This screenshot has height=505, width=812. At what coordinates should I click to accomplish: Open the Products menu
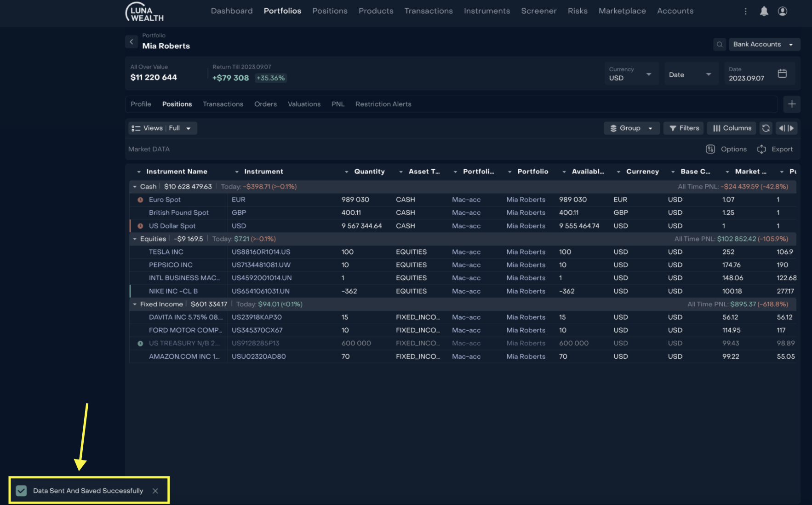(x=376, y=11)
